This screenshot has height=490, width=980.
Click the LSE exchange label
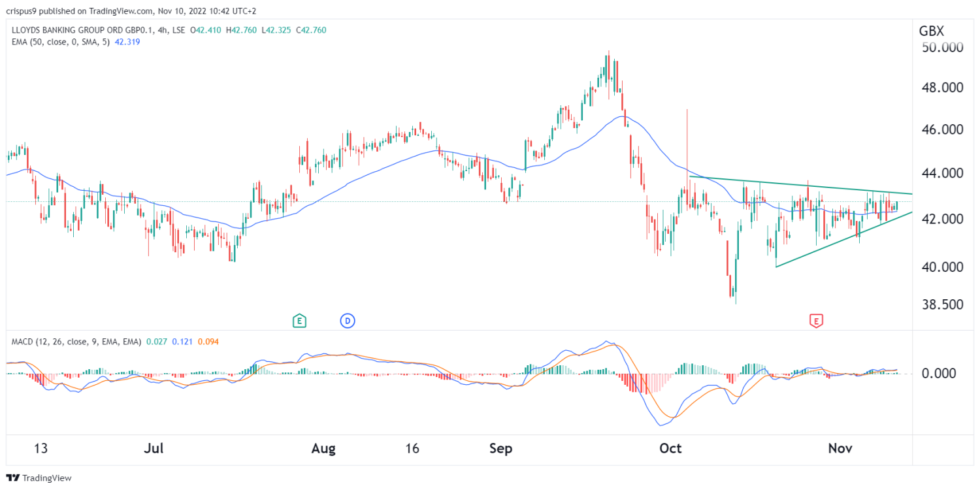coord(180,29)
